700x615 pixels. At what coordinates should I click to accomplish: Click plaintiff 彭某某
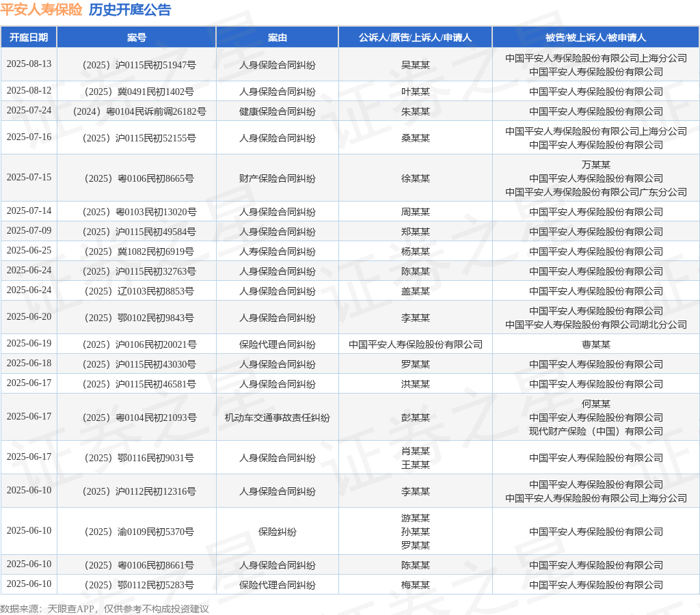click(x=415, y=418)
